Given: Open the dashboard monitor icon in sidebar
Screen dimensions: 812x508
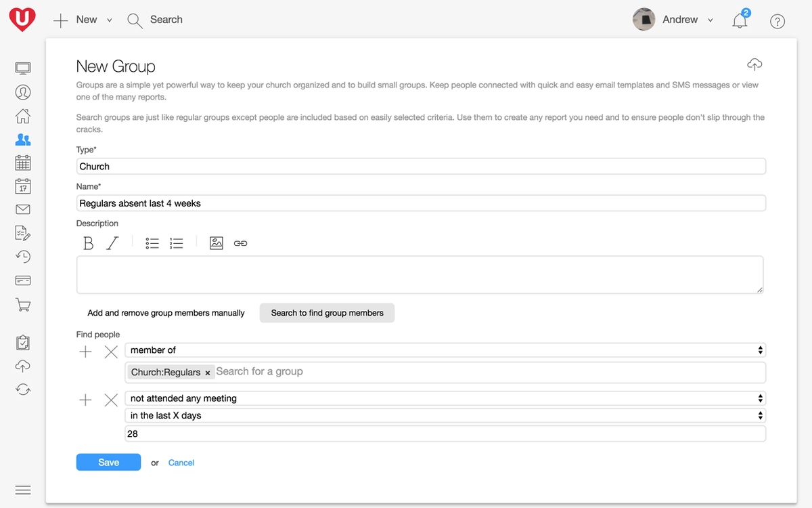Looking at the screenshot, I should 23,68.
